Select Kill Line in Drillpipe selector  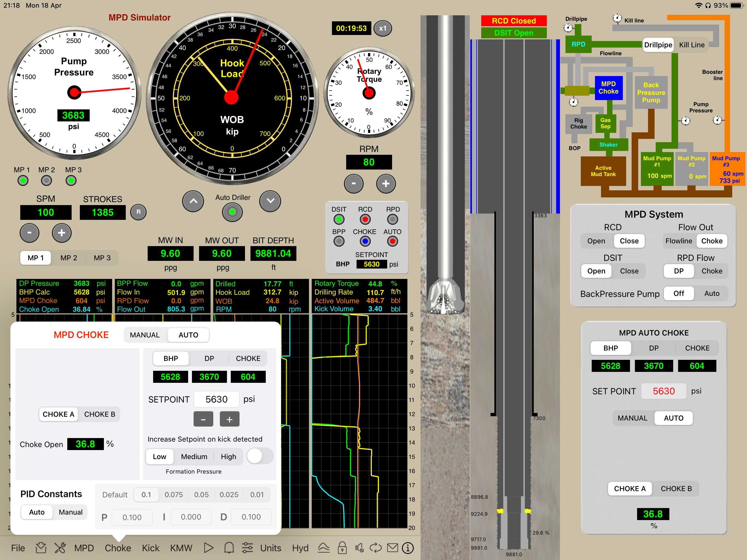point(691,45)
